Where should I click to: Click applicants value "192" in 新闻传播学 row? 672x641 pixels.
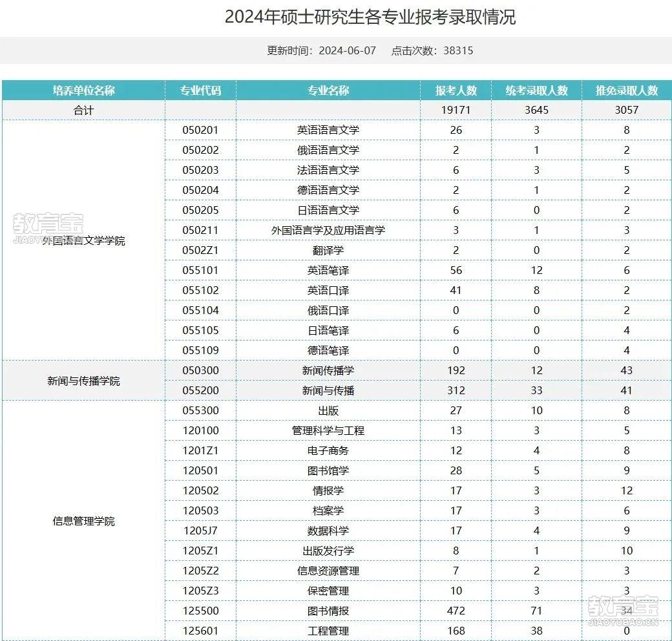click(456, 371)
